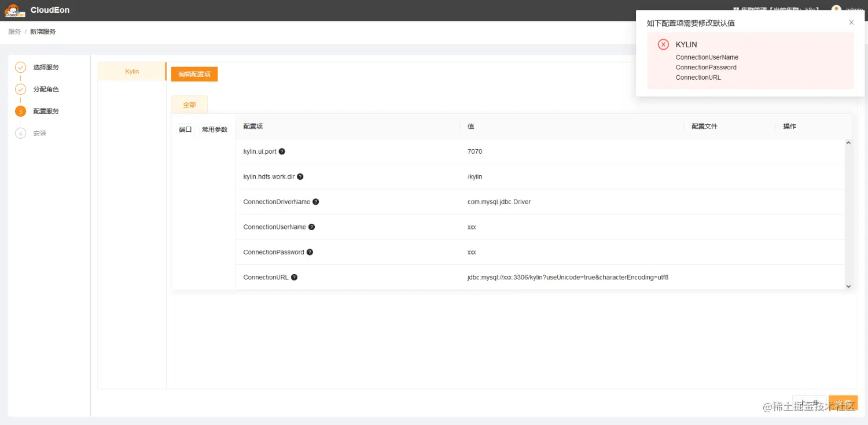
Task: Select the Kylin service tab
Action: coord(132,72)
